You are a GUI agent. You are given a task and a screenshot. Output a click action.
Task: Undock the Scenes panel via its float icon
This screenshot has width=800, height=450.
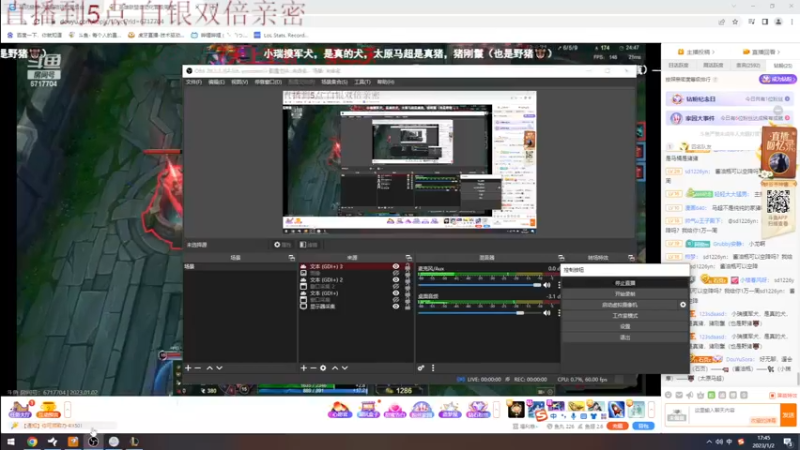(x=291, y=258)
